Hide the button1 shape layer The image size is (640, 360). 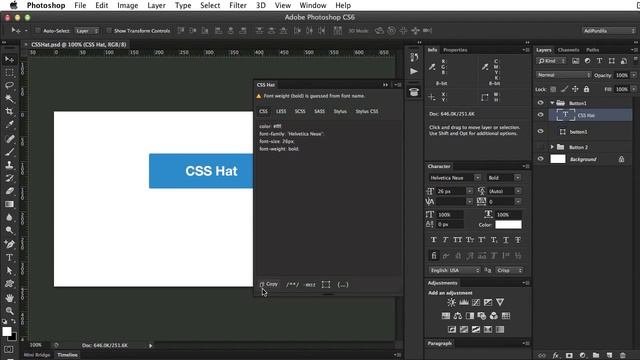540,131
